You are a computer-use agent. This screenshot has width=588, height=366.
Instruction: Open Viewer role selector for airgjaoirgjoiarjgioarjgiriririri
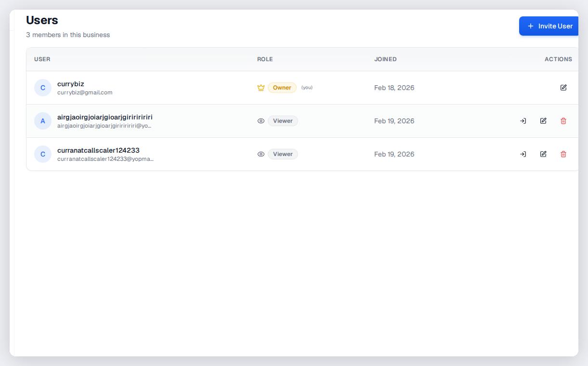283,121
